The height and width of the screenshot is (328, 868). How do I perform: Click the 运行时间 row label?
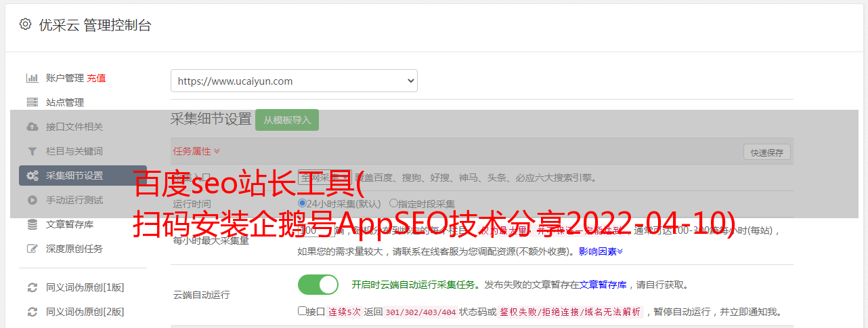[x=192, y=203]
